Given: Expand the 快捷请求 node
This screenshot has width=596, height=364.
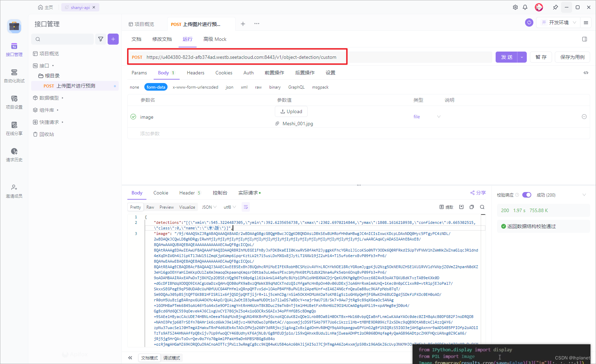Looking at the screenshot, I should pos(48,122).
